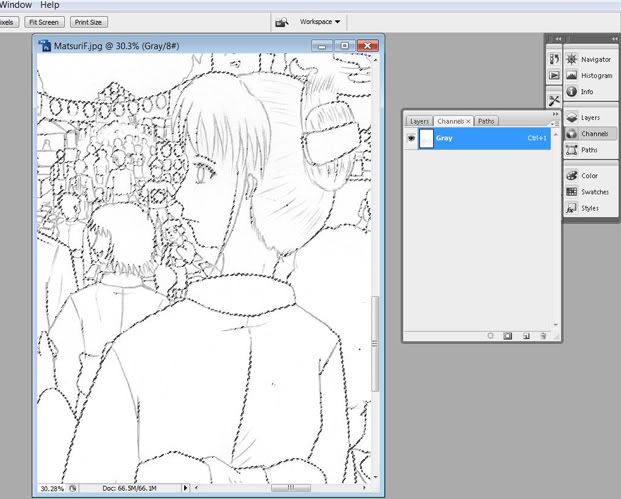Screen dimensions: 621x499
Task: Open the Histogram panel icon
Action: [571, 75]
